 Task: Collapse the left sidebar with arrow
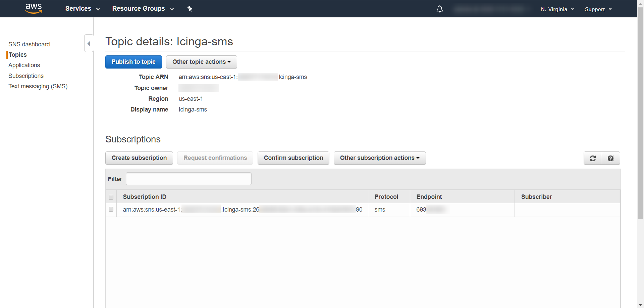click(89, 43)
